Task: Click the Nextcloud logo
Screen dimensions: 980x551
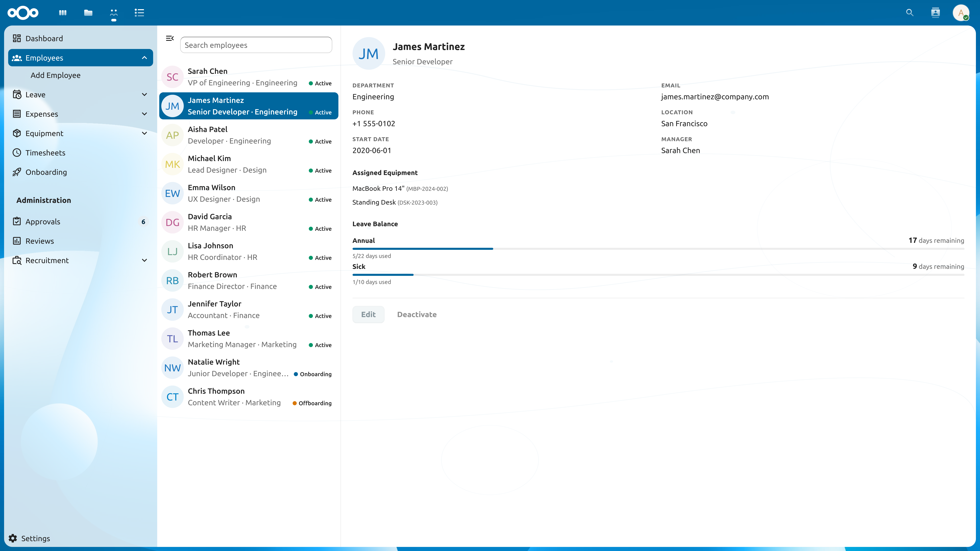Action: tap(23, 13)
